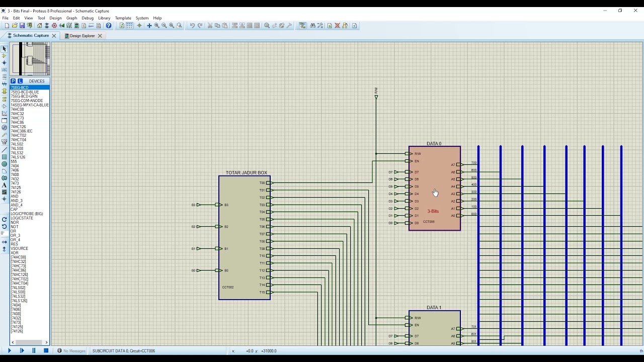Open the File menu

pos(5,18)
